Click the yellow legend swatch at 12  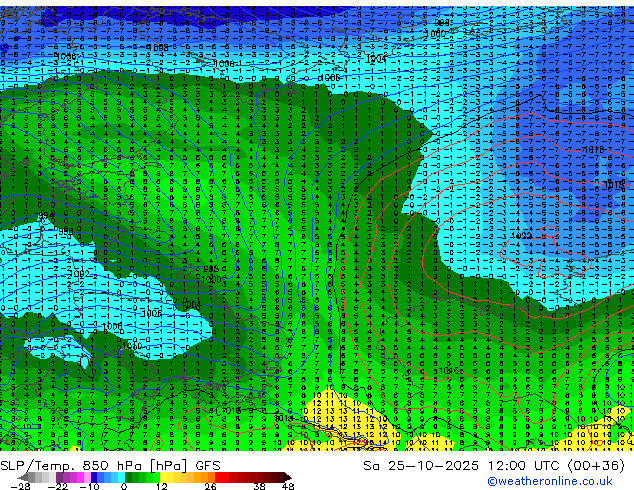(163, 477)
